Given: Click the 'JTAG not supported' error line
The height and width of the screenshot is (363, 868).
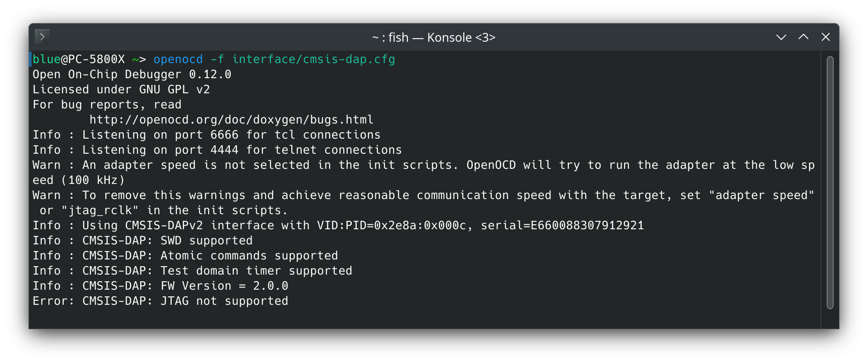Looking at the screenshot, I should [x=161, y=301].
